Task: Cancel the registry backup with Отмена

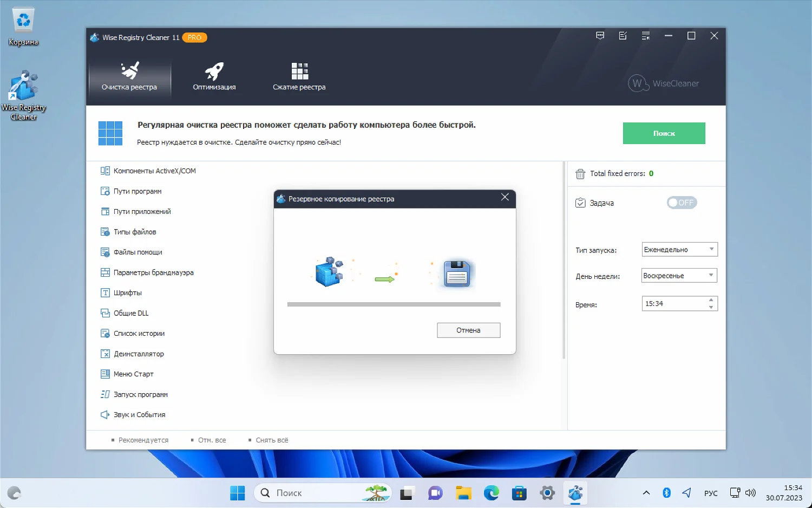Action: click(468, 330)
